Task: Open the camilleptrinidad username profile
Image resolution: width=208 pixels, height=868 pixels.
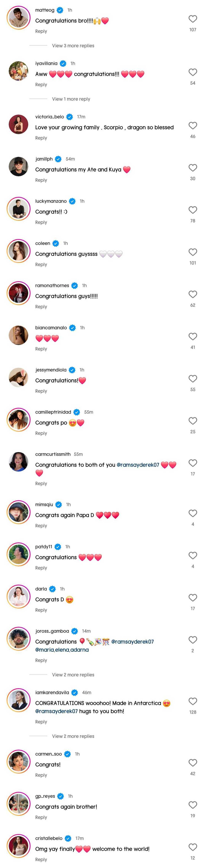Action: 53,412
